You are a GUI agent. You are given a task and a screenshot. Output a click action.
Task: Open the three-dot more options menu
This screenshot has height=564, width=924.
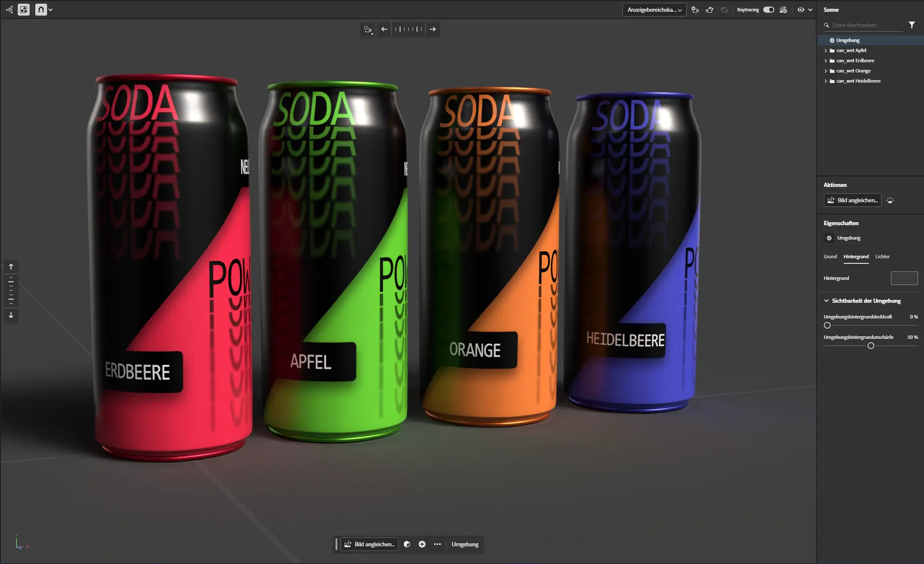[437, 544]
